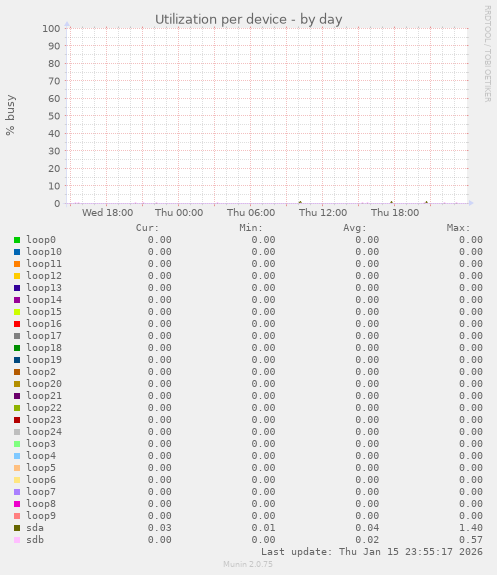497x575 pixels.
Task: Click the Max: column header
Action: coord(458,228)
